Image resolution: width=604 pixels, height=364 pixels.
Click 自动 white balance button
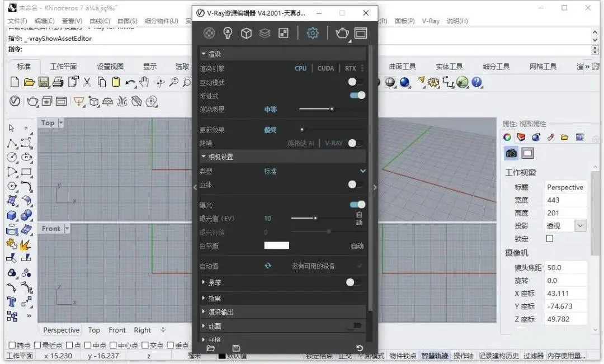(357, 246)
